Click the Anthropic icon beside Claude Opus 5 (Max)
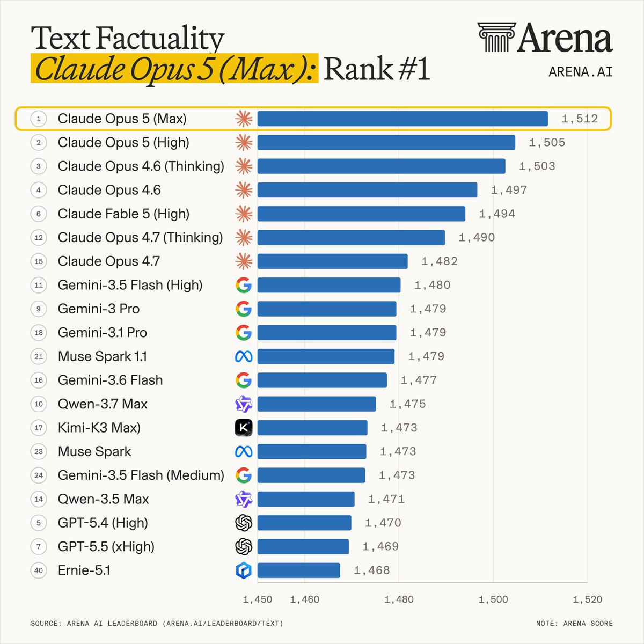Viewport: 644px width, 644px height. click(244, 119)
